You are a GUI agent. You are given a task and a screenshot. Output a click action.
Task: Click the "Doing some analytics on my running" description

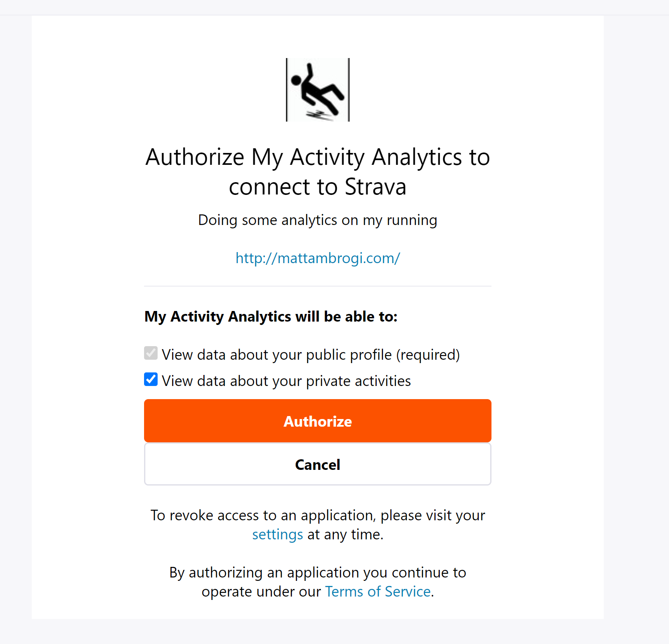tap(318, 220)
